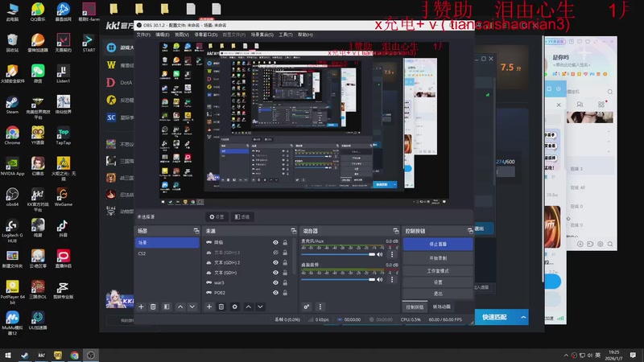
Task: Open the 停靠窗口(D) menu in OBS
Action: 206,35
